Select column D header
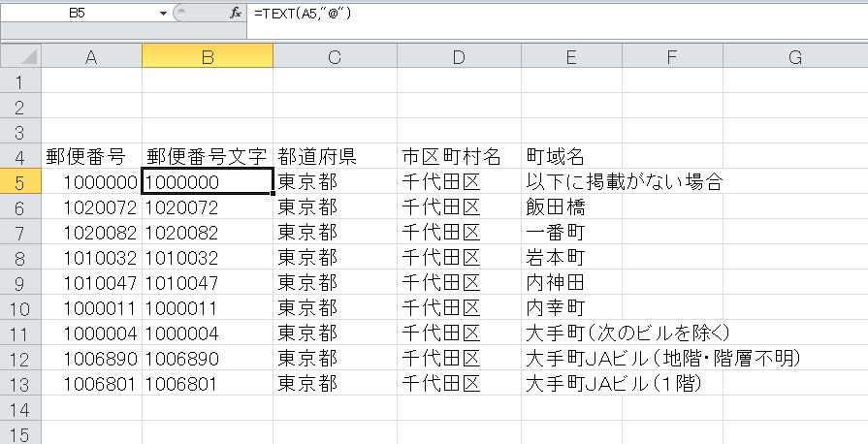The image size is (868, 444). pyautogui.click(x=459, y=56)
